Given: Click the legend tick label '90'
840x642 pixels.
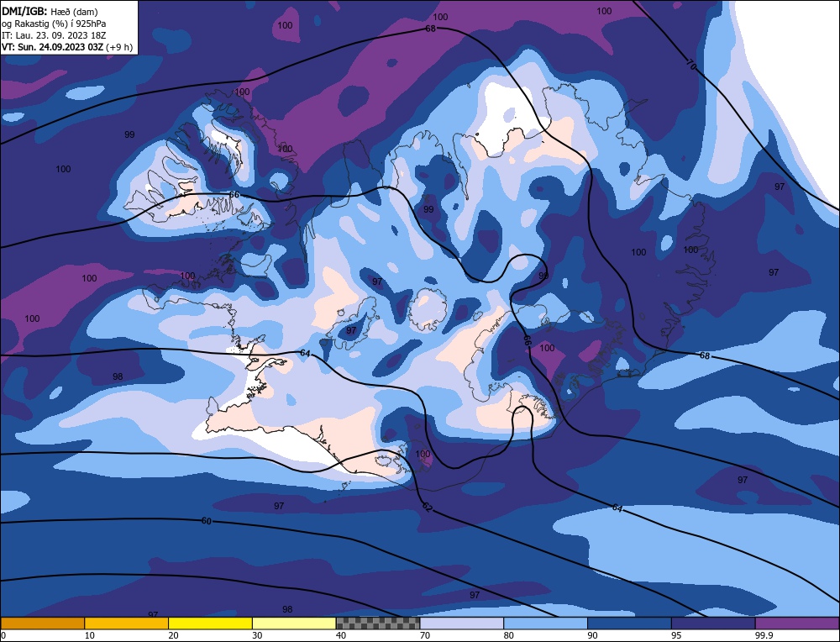Looking at the screenshot, I should 592,635.
